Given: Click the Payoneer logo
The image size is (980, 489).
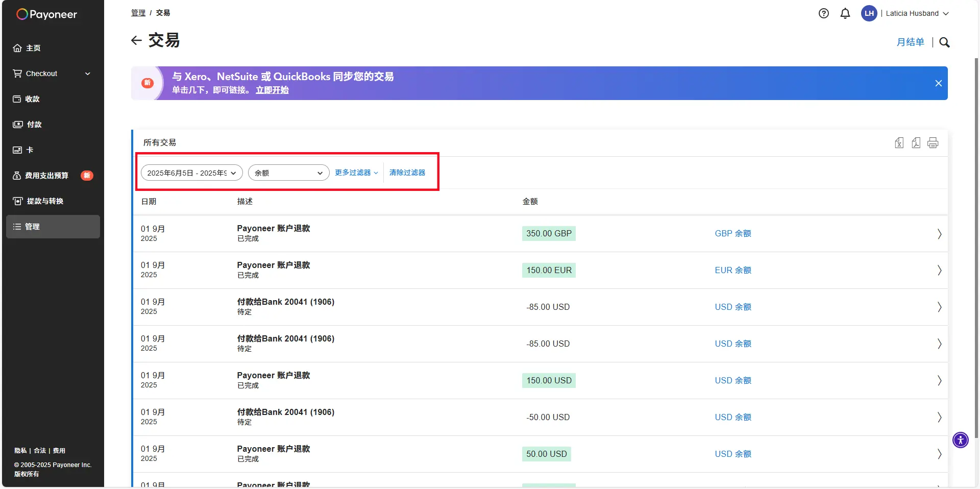Looking at the screenshot, I should point(46,14).
